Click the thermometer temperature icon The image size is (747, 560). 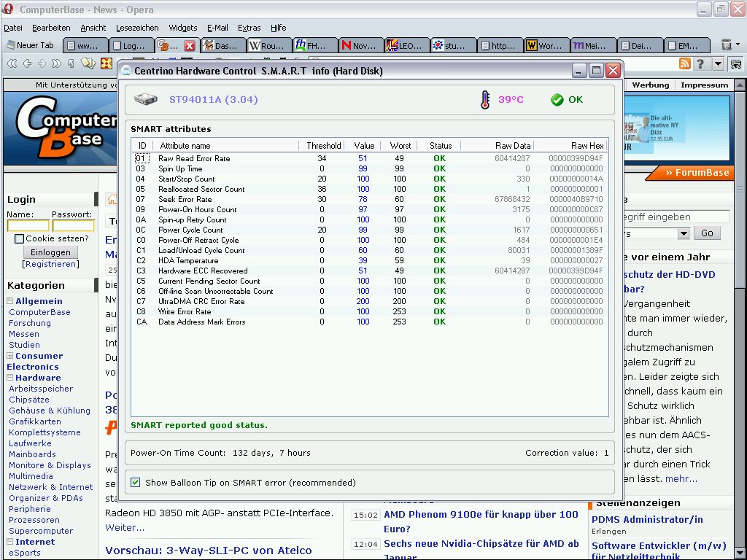485,100
